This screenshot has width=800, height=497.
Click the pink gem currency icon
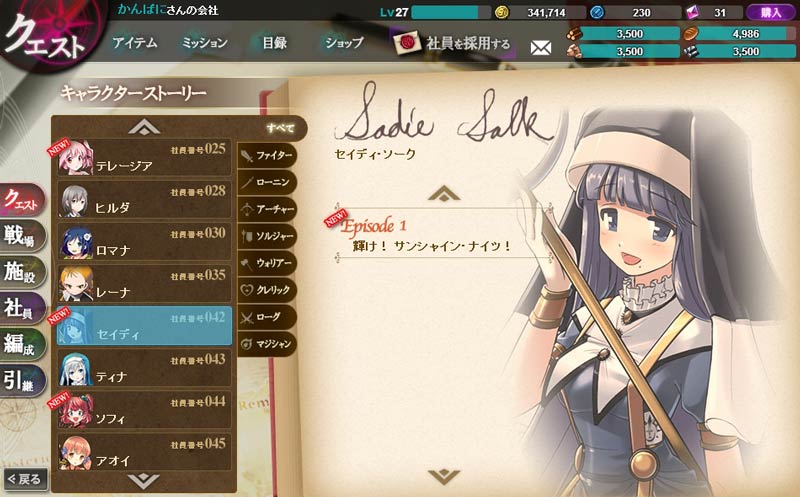pyautogui.click(x=692, y=12)
